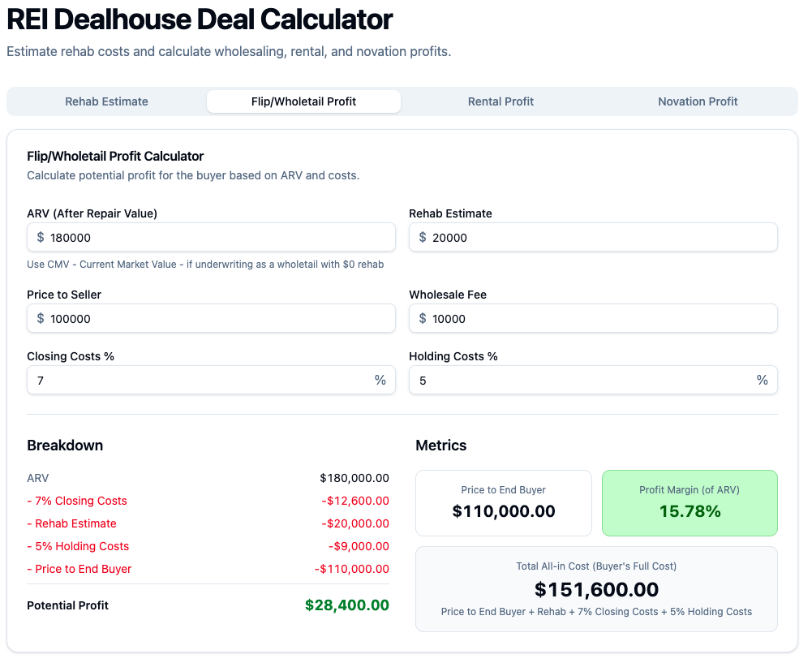
Task: Click the 'ARV' label in the Breakdown list
Action: pos(38,478)
